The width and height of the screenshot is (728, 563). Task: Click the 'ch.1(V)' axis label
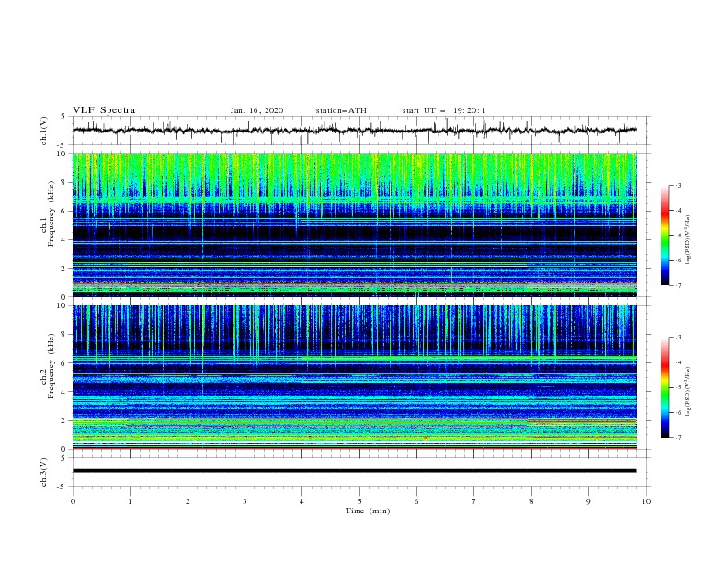tap(44, 131)
